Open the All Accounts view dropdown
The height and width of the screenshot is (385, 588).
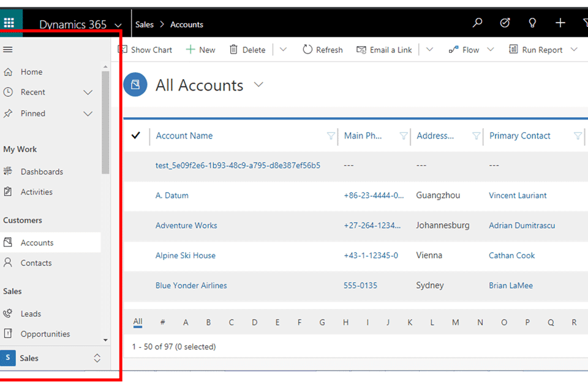pyautogui.click(x=258, y=85)
